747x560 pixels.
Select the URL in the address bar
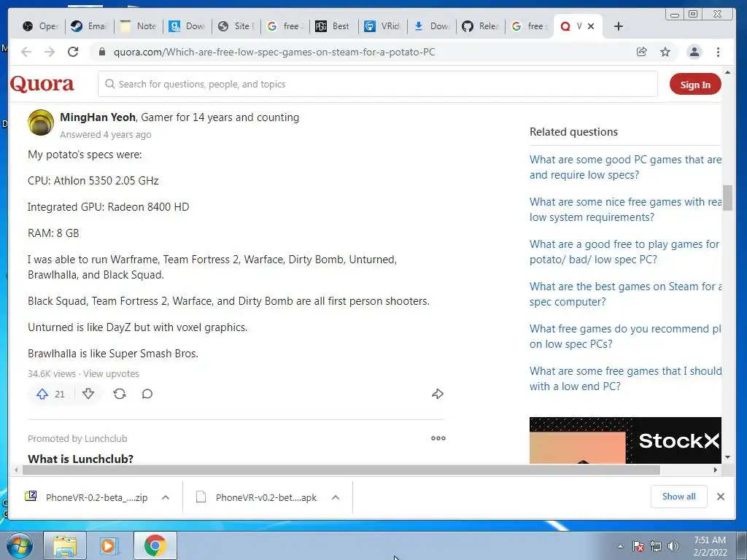274,52
